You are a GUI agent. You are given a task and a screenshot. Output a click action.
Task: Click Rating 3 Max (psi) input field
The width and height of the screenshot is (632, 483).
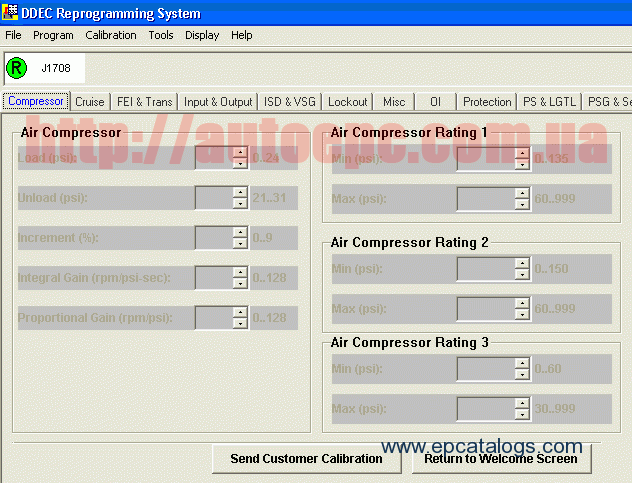pos(486,409)
